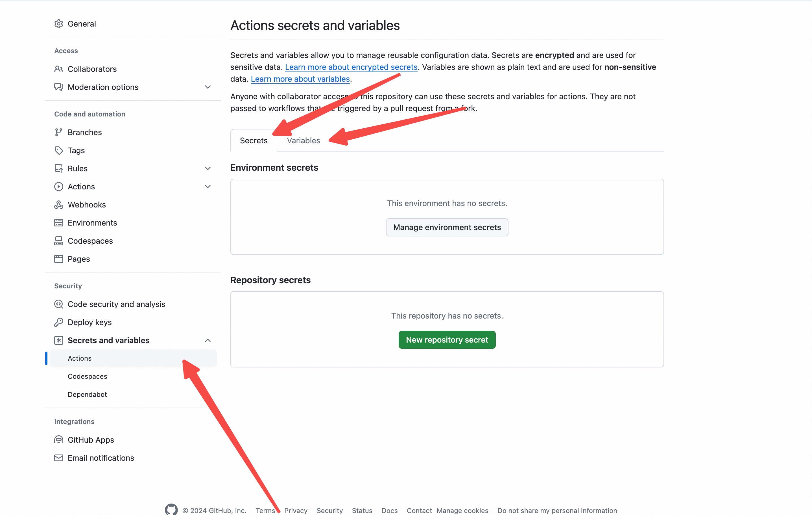Click Manage environment secrets button

[x=447, y=228]
